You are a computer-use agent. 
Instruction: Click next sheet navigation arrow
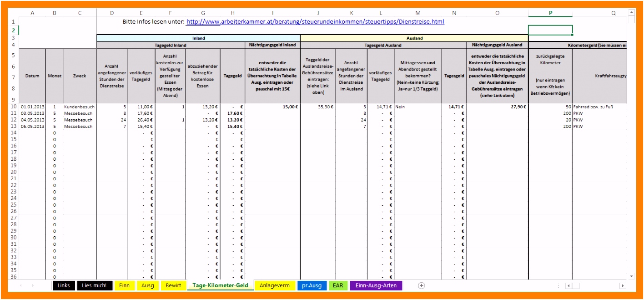pos(33,285)
